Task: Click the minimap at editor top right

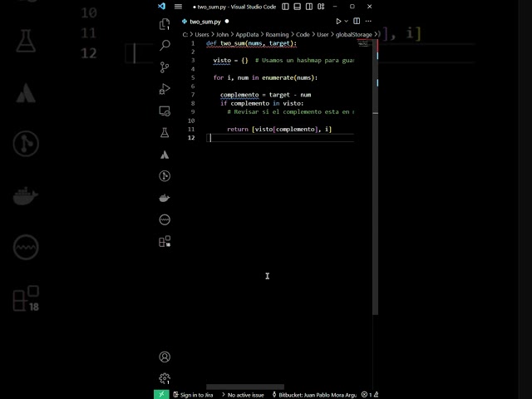Action: [x=364, y=43]
